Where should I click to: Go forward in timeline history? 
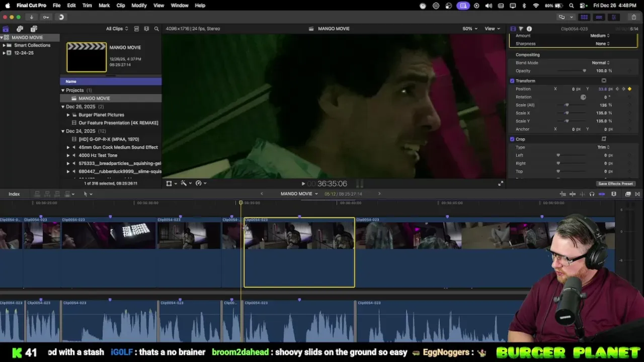click(379, 194)
